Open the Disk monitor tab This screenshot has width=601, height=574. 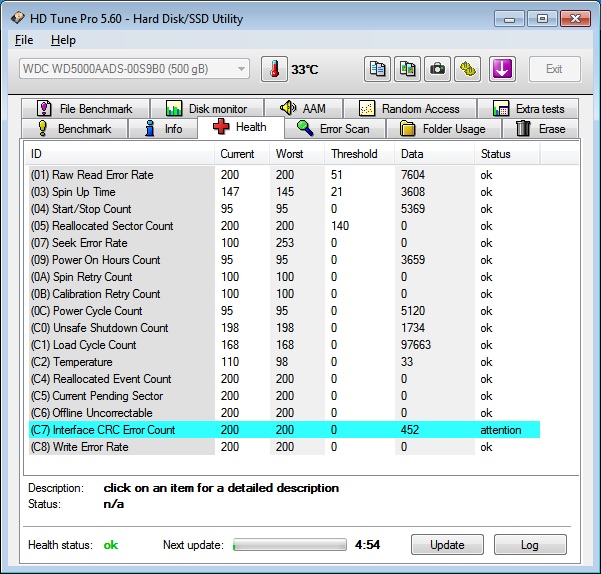pos(207,108)
